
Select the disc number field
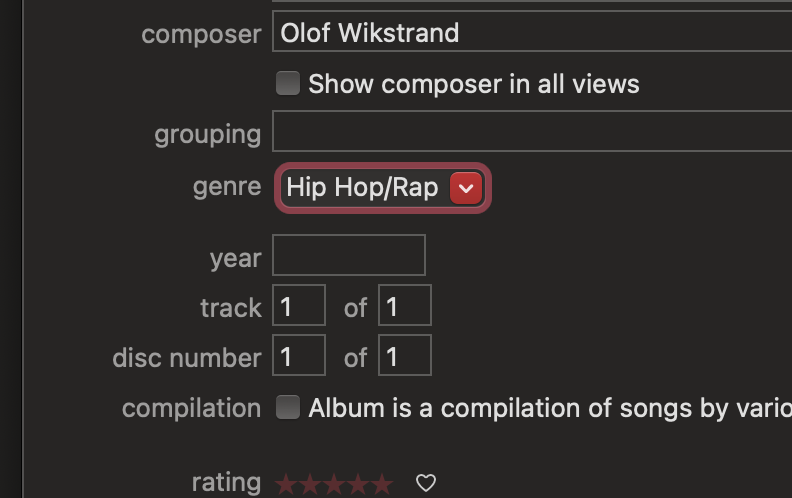point(299,355)
